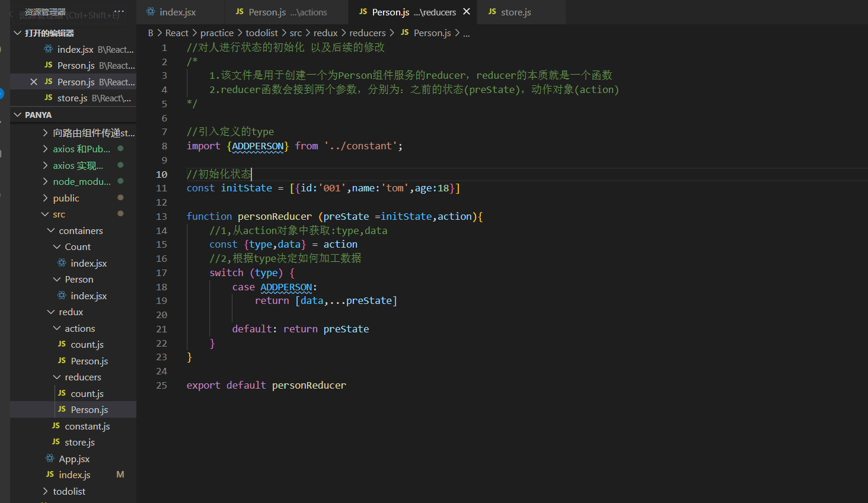Click the breadcrumb ellipsis symbol
This screenshot has height=503, width=868.
click(x=467, y=34)
